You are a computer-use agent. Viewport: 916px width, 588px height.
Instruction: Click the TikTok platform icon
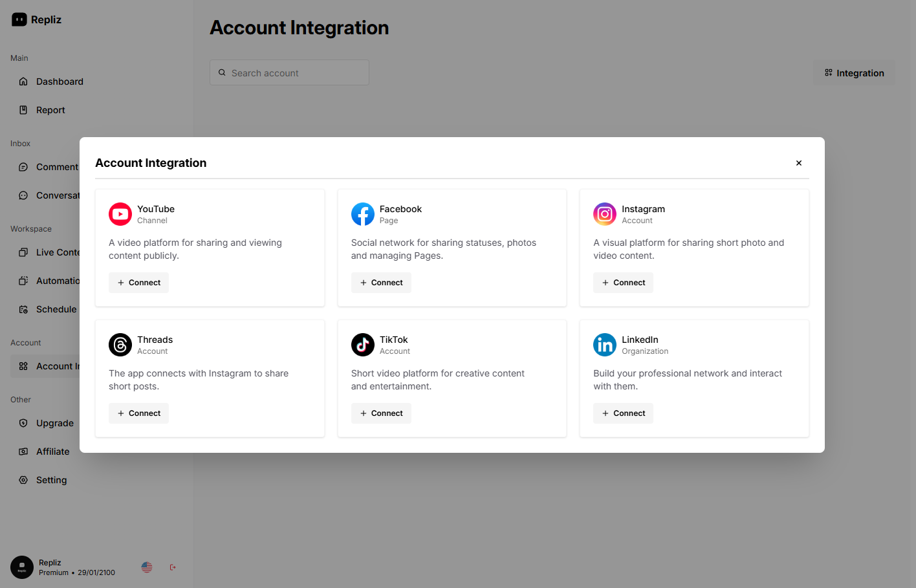[362, 345]
